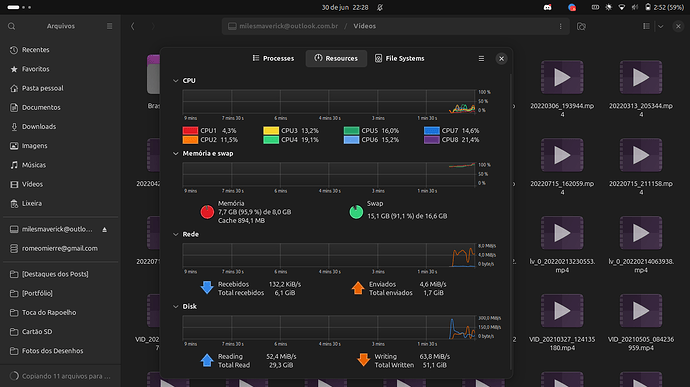Screen dimensions: 690x387
Task: Click the Swap green pie indicator
Action: coord(356,212)
